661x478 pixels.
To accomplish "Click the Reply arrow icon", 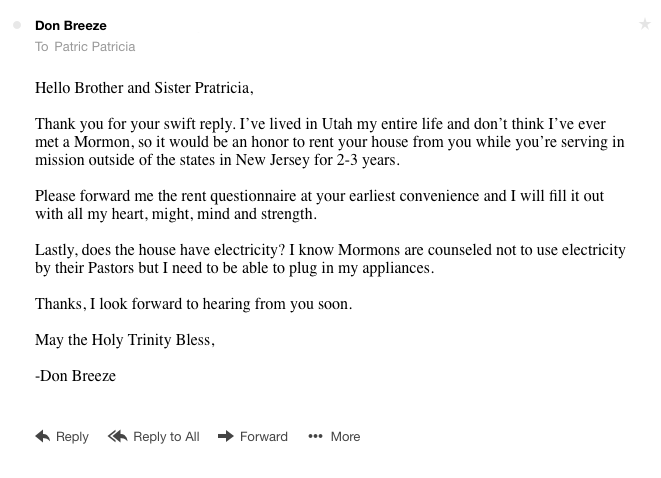I will pos(43,436).
